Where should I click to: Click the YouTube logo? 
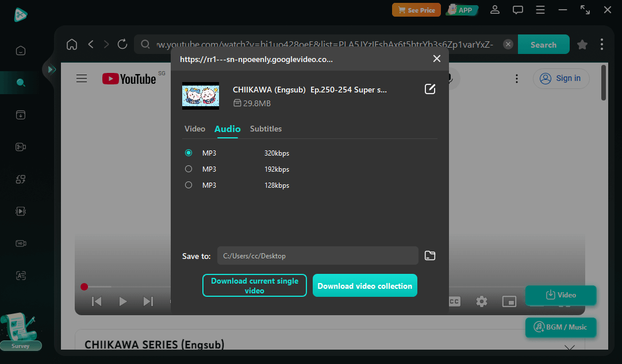tap(129, 79)
